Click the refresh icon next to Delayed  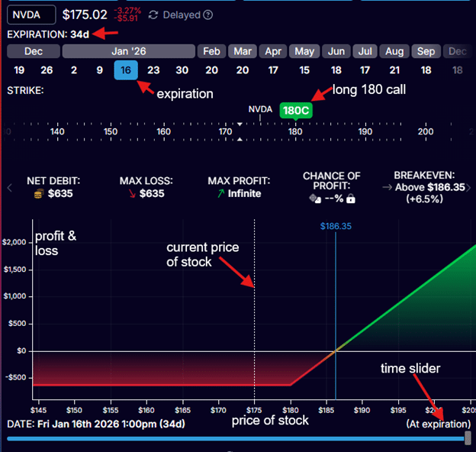(x=153, y=15)
